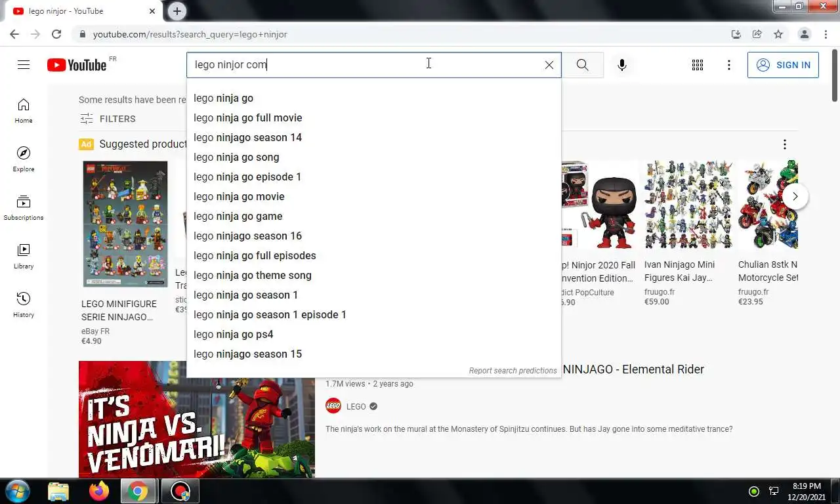Open Home in the sidebar
840x504 pixels.
(x=24, y=111)
